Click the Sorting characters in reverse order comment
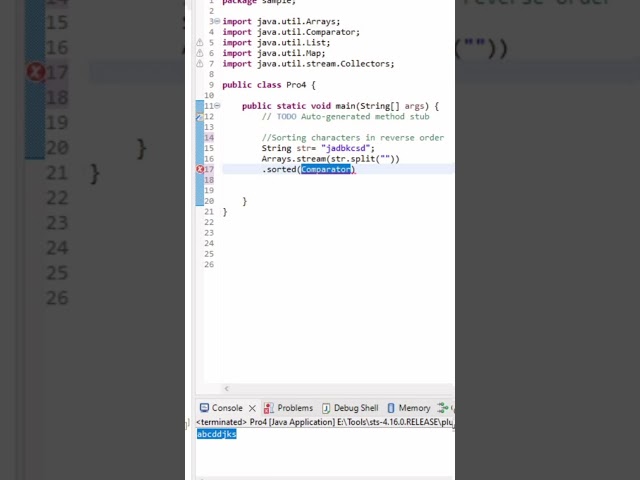The width and height of the screenshot is (640, 480). coord(353,138)
